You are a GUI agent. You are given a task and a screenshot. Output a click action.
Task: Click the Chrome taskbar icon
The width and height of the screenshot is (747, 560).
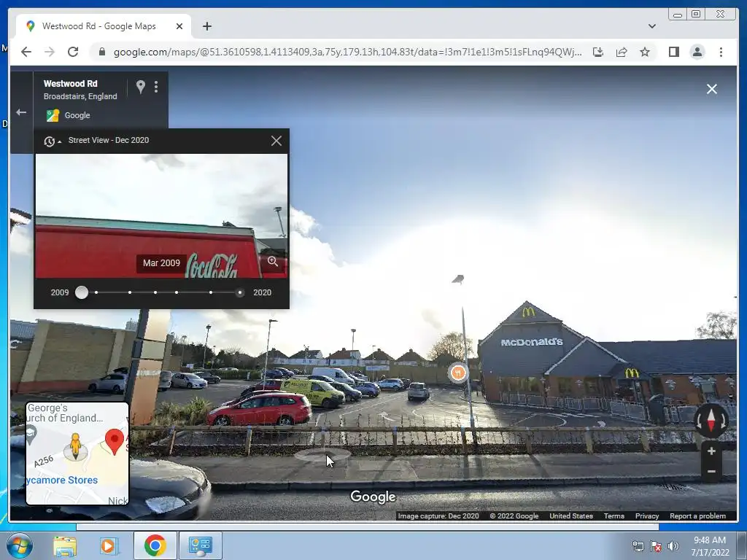tap(155, 545)
